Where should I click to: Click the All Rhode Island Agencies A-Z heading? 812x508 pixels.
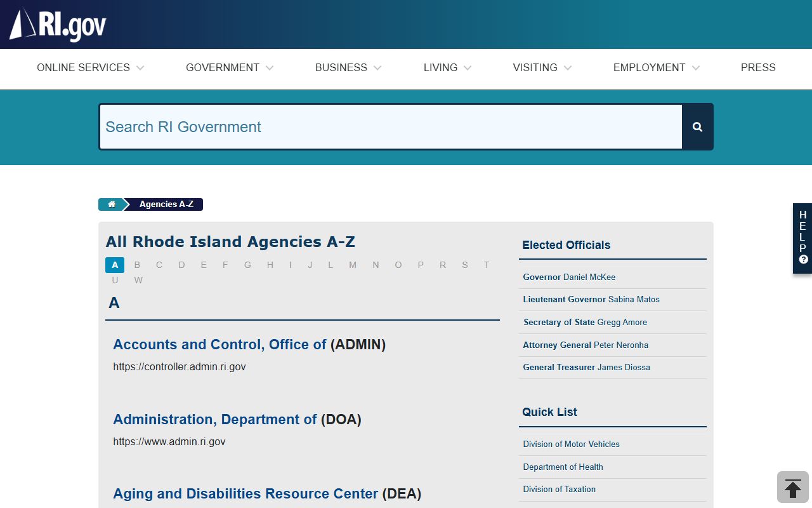(230, 242)
